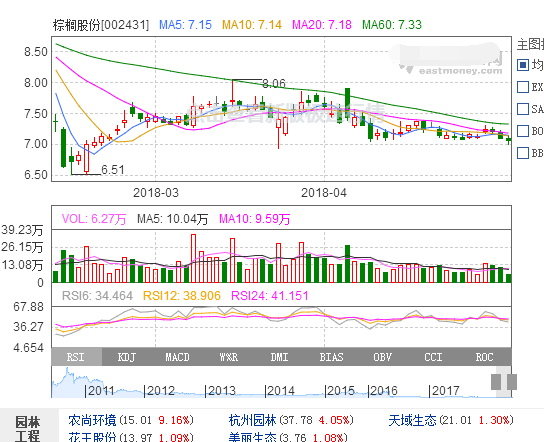Show the CCI indicator tab

[x=433, y=357]
